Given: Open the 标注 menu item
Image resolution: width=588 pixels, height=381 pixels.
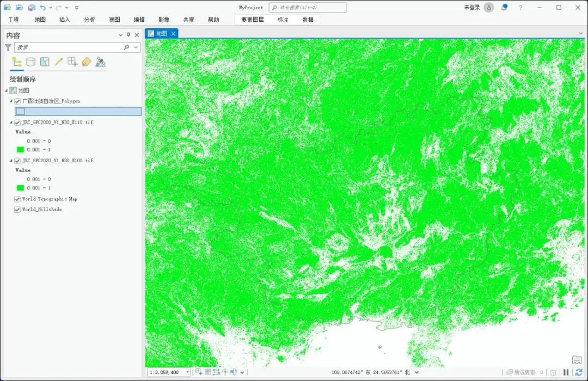Looking at the screenshot, I should (x=282, y=19).
